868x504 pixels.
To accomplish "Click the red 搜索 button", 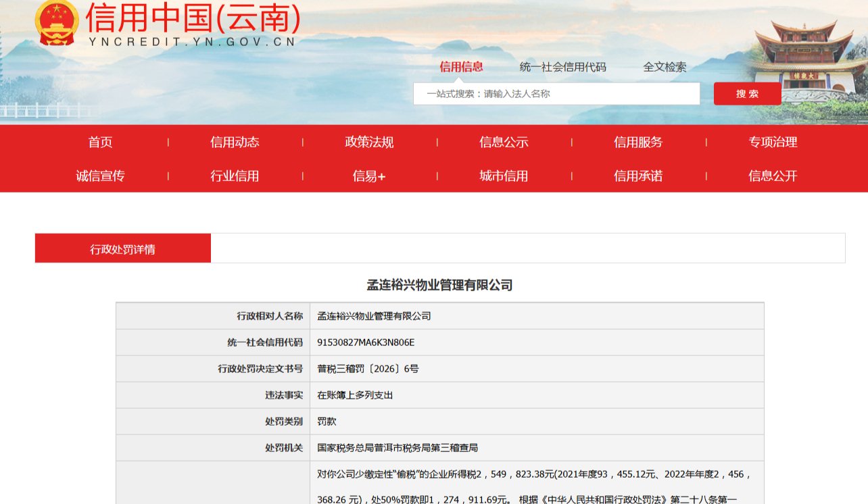I will pyautogui.click(x=747, y=94).
